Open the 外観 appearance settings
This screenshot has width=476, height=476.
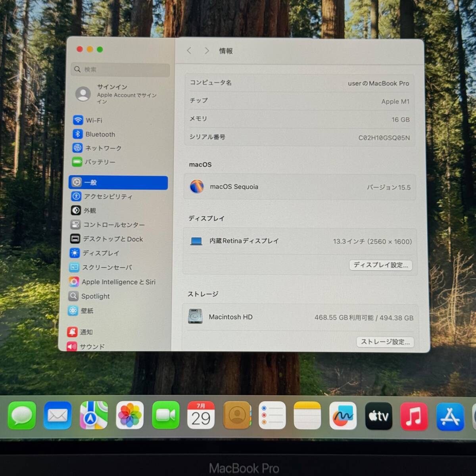pyautogui.click(x=84, y=211)
